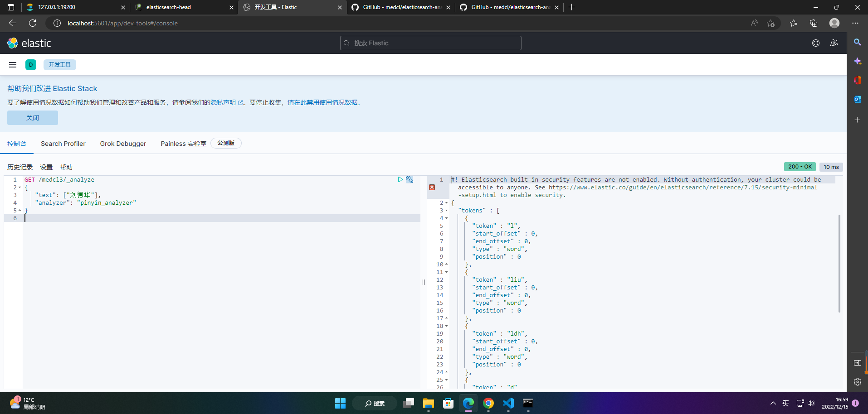Collapse the request body at line 2
868x414 pixels.
click(x=20, y=188)
